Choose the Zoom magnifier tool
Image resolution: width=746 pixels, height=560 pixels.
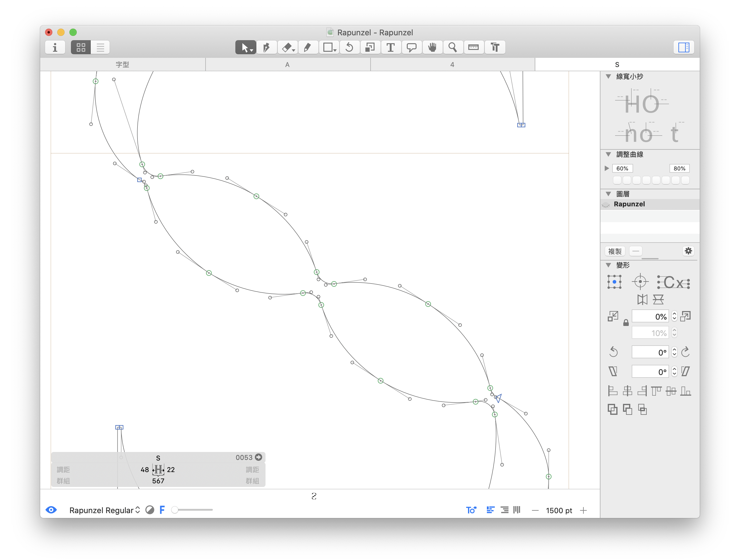pyautogui.click(x=452, y=47)
